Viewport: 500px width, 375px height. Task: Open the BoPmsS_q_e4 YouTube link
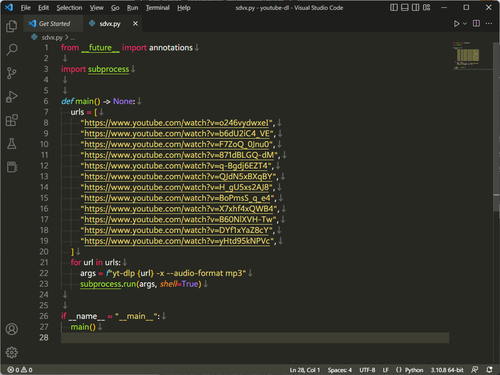coord(177,198)
